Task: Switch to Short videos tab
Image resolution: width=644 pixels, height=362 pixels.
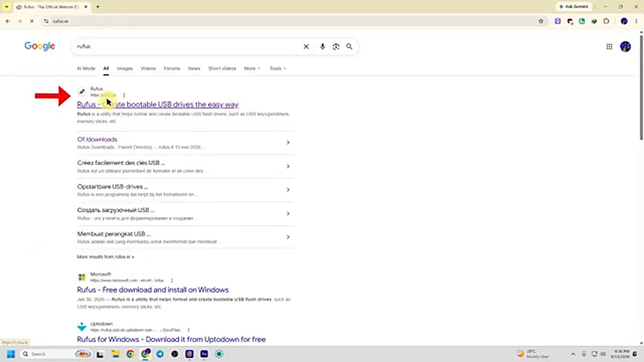Action: pyautogui.click(x=222, y=68)
